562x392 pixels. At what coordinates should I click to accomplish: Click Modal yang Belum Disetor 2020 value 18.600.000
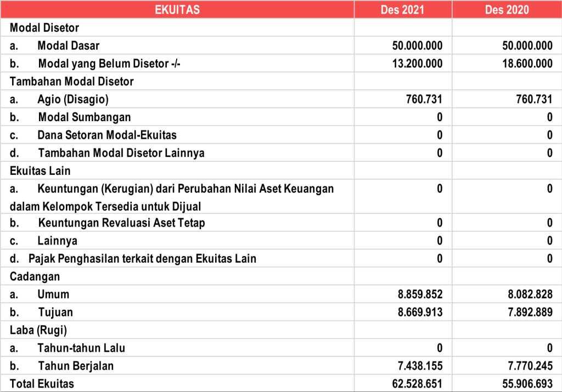click(527, 64)
